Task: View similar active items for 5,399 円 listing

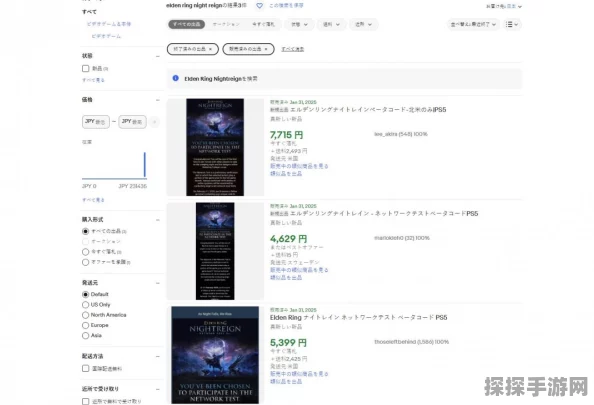Action: tap(299, 374)
